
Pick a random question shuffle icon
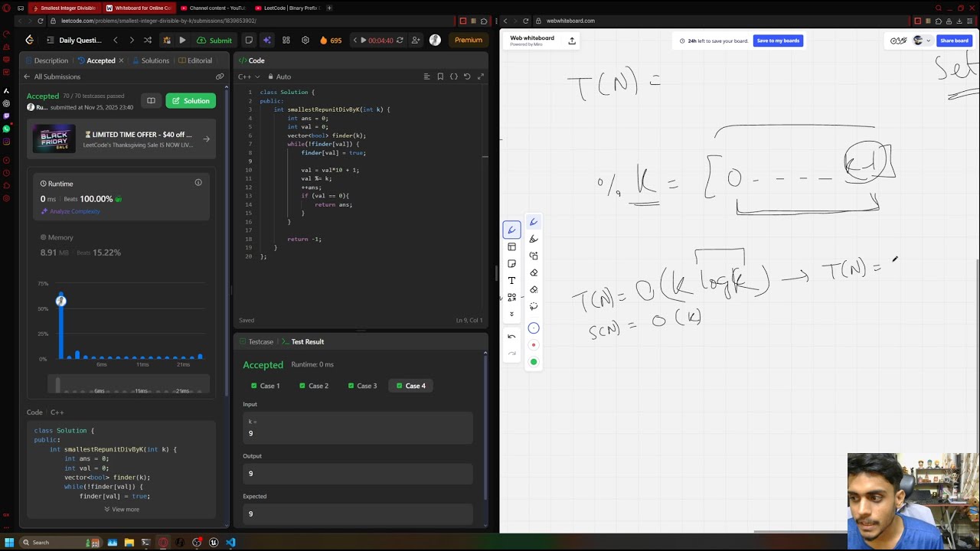tap(147, 40)
